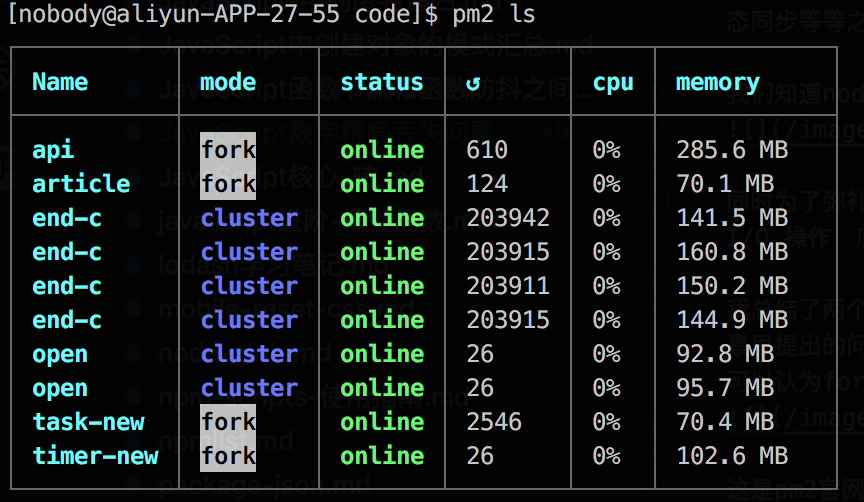Click the mode column header
864x502 pixels.
227,82
